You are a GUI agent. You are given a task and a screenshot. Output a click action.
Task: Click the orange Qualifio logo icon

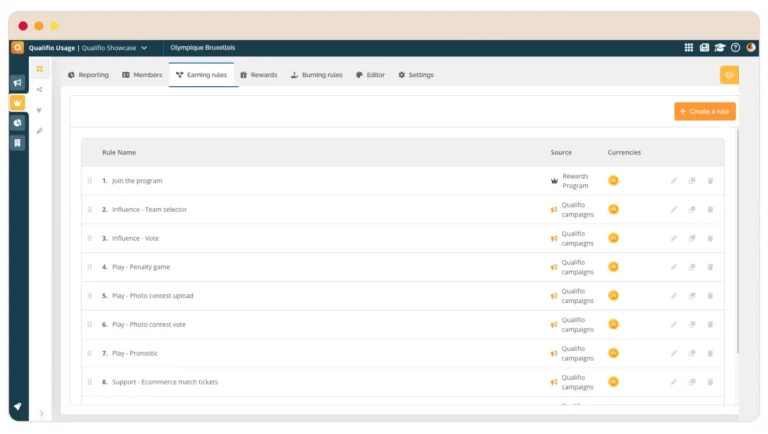coord(18,48)
